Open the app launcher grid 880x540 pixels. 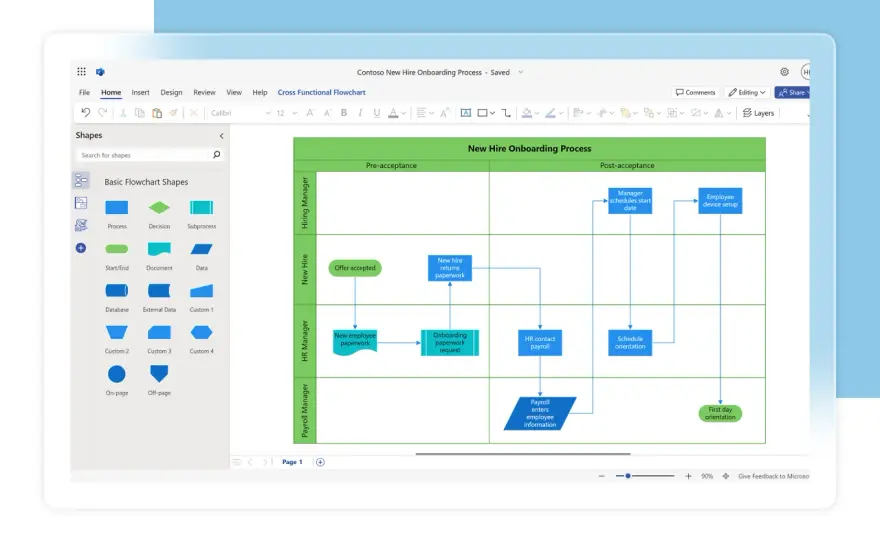click(x=81, y=71)
